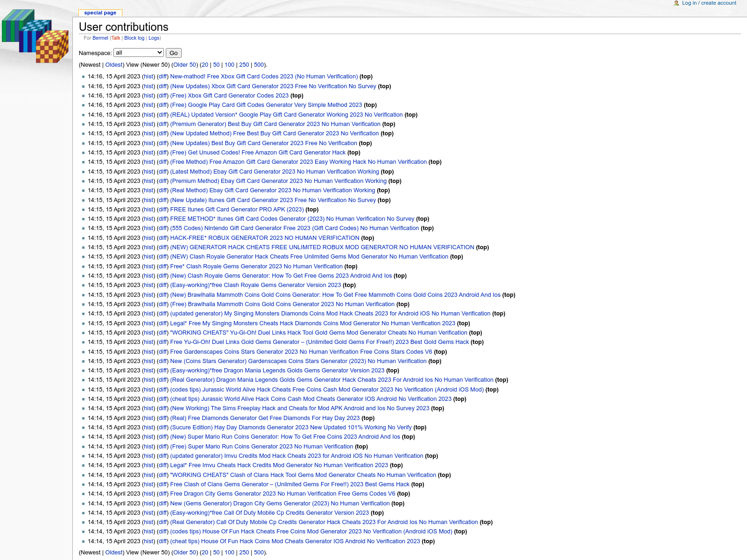
Task: Click the wiki cube logo
Action: click(x=35, y=36)
